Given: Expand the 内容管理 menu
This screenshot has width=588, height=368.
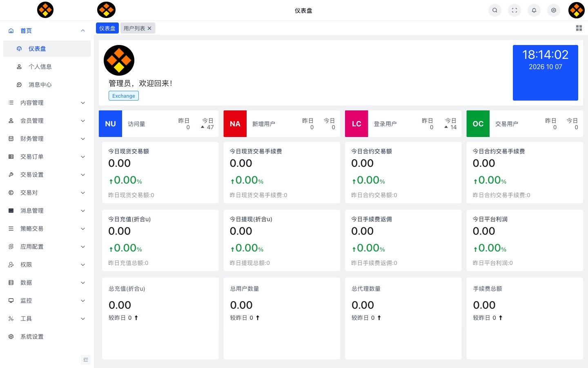Looking at the screenshot, I should (x=47, y=103).
